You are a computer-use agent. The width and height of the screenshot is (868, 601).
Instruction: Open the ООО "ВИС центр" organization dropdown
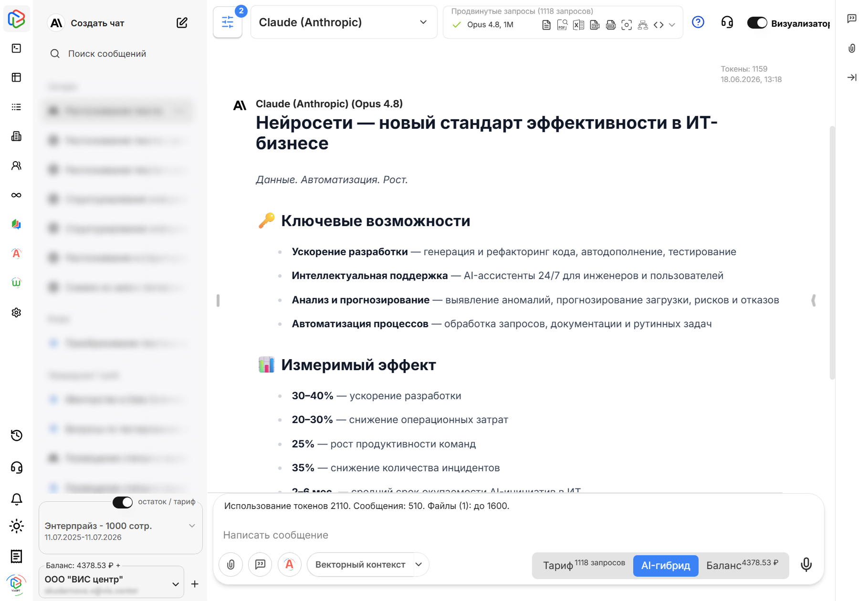(x=112, y=583)
